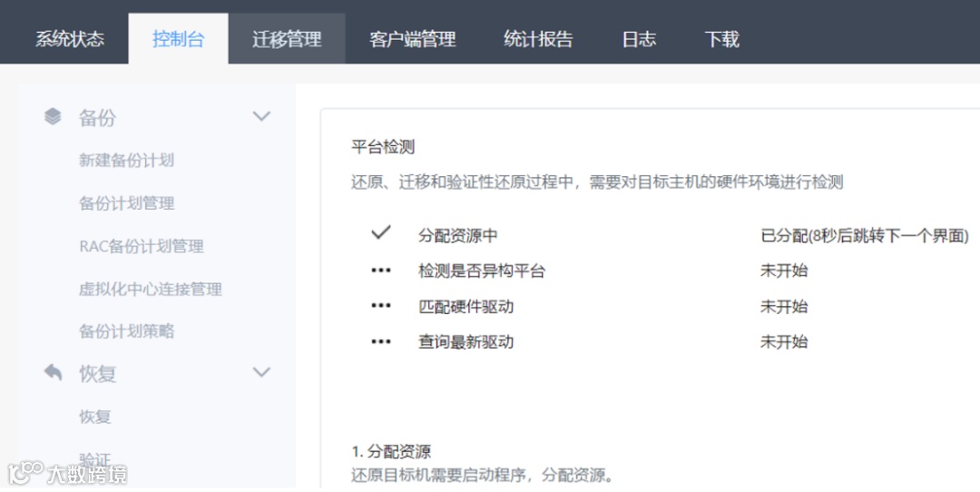Open 备份计划策略 in sidebar
The height and width of the screenshot is (492, 980).
click(126, 331)
